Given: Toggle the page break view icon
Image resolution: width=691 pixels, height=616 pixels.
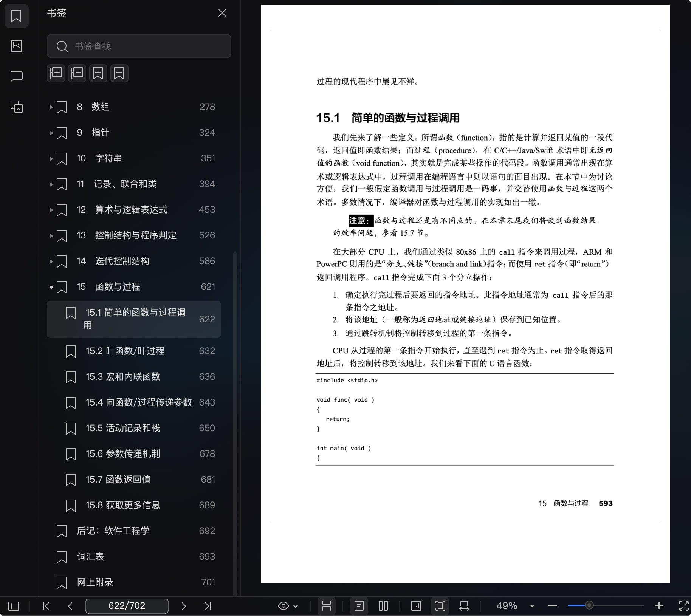Looking at the screenshot, I should pos(327,606).
